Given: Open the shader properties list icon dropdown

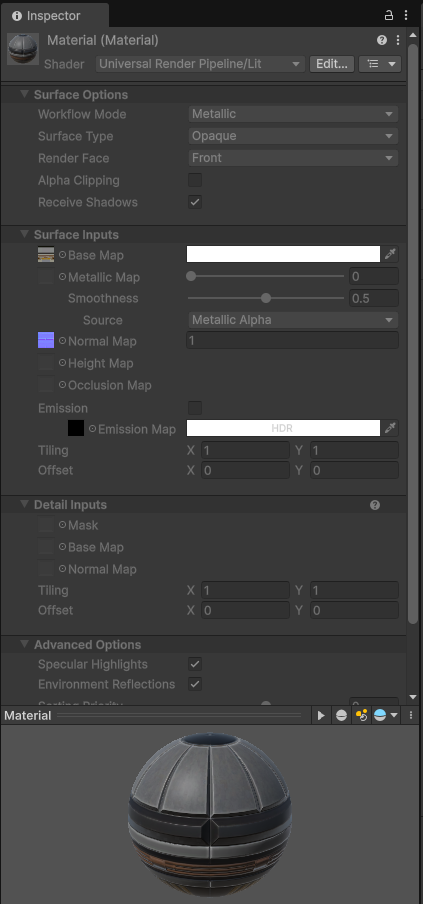Looking at the screenshot, I should [380, 64].
